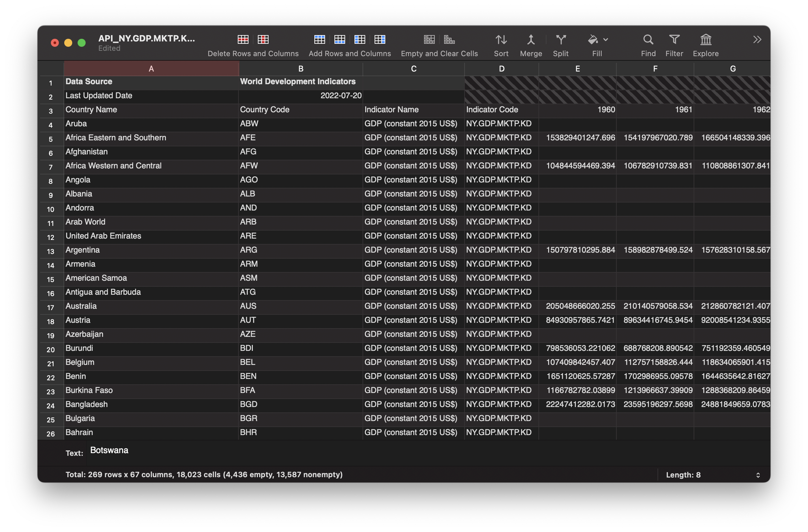Expand the toolbar overflow chevrons

757,40
